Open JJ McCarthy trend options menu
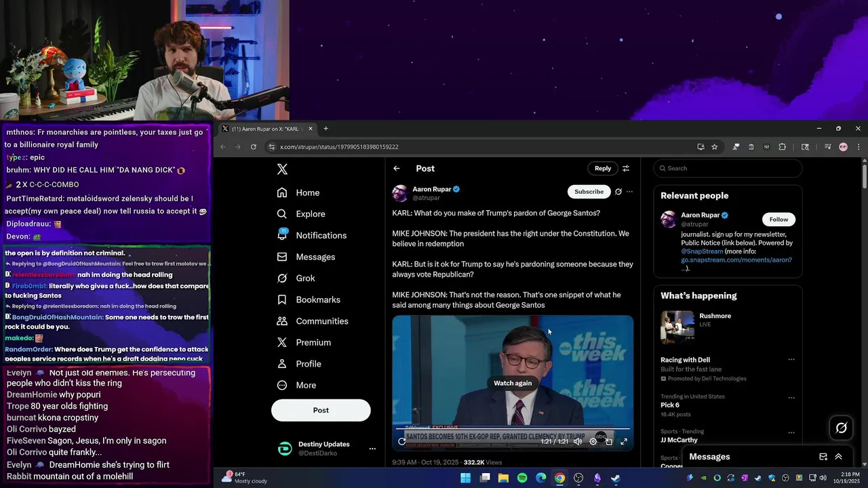 coord(791,432)
